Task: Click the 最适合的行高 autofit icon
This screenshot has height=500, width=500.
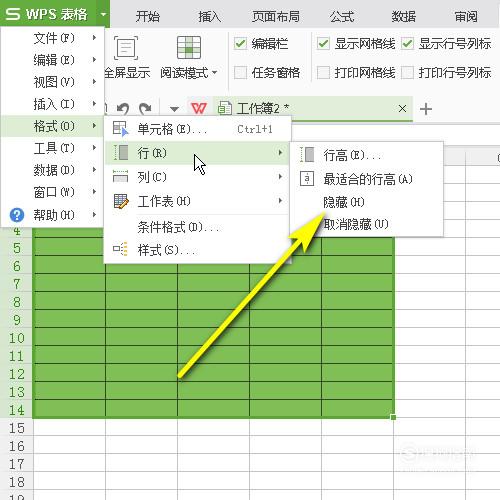Action: (x=307, y=179)
